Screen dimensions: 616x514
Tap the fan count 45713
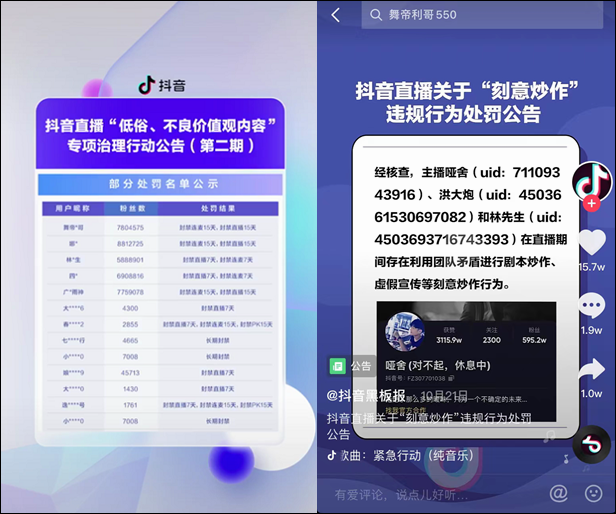coord(130,373)
